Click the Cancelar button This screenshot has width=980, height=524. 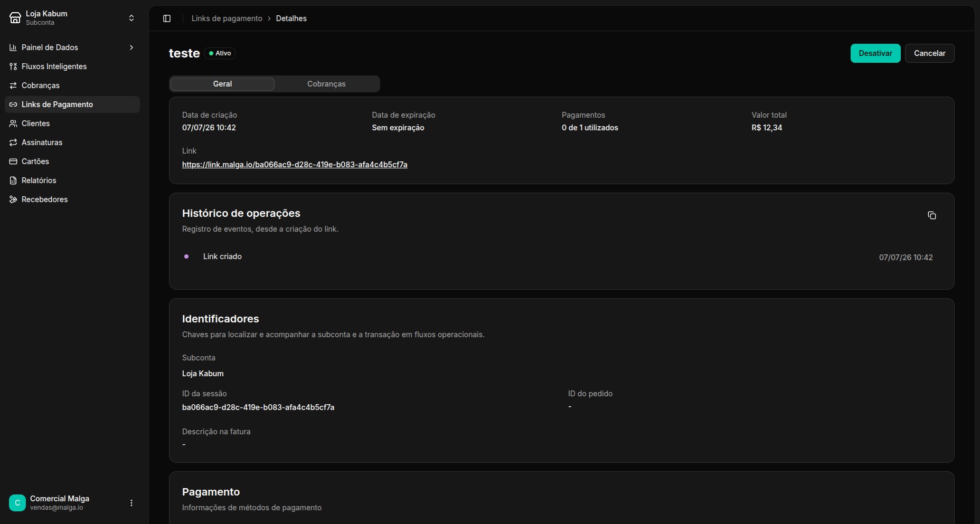(930, 53)
